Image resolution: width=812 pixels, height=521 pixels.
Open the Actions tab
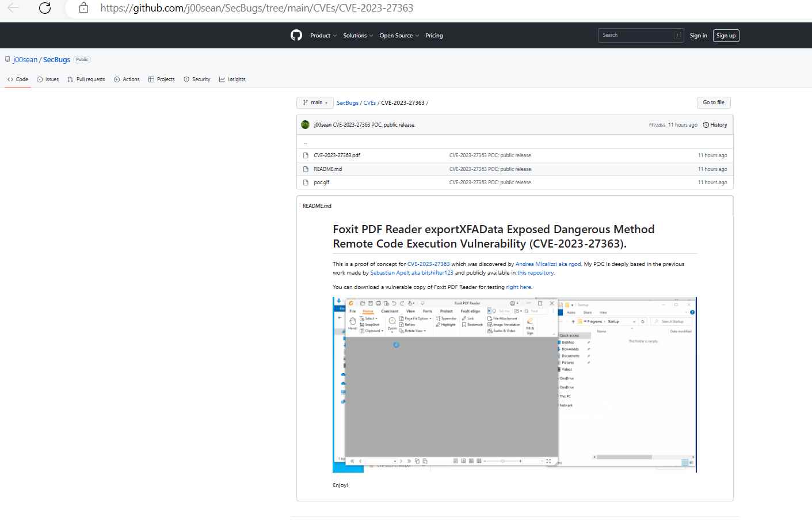click(x=127, y=79)
